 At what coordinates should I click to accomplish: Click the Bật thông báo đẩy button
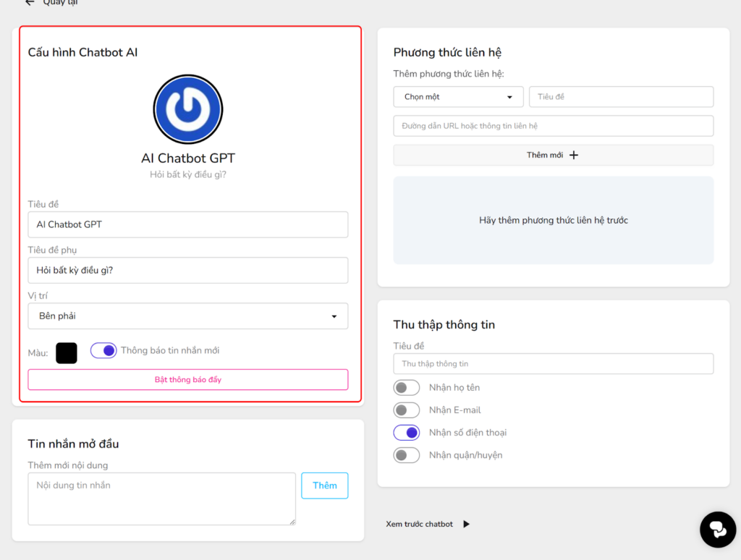(x=188, y=379)
